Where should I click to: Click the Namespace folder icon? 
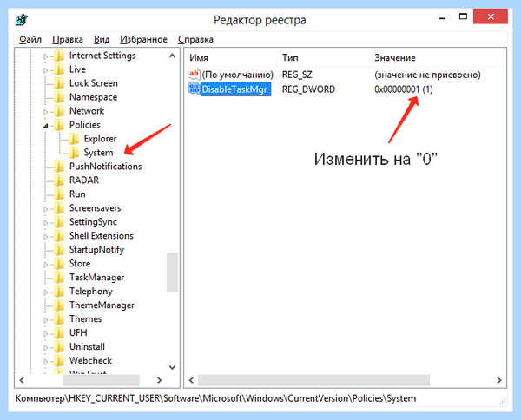59,97
